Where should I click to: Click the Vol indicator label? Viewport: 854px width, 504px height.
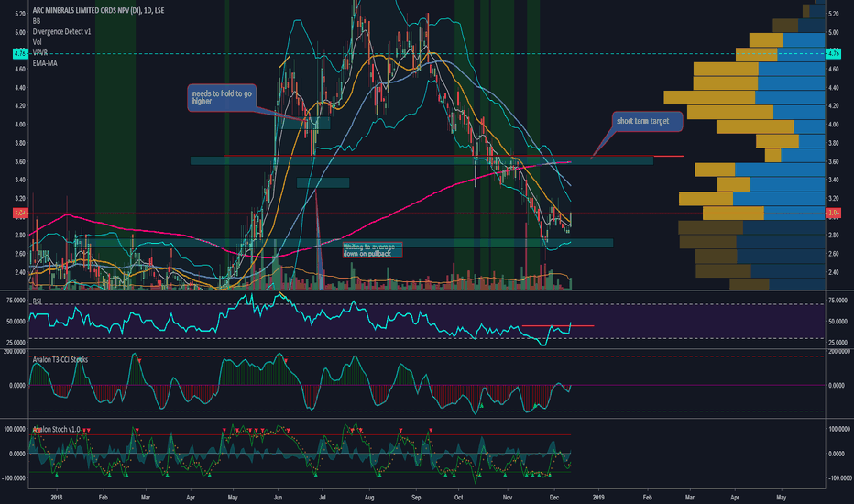[x=37, y=42]
